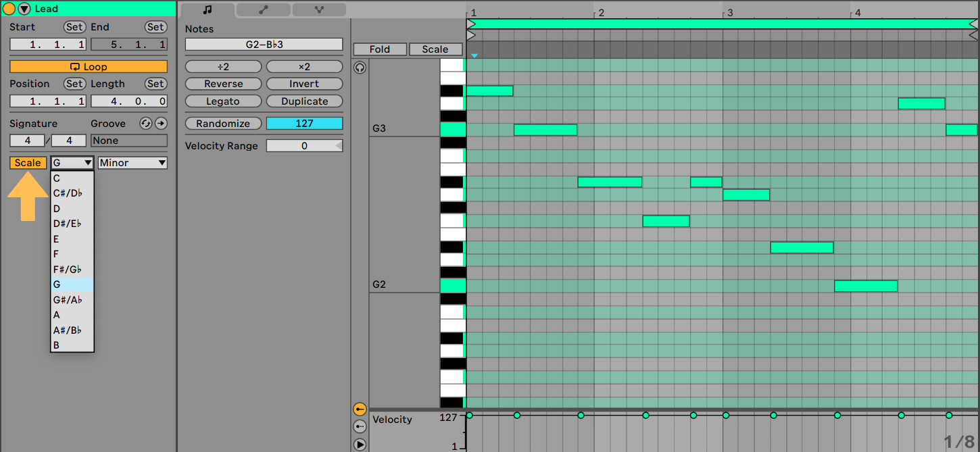
Task: Choose C#/Db from the root note list
Action: tap(72, 193)
